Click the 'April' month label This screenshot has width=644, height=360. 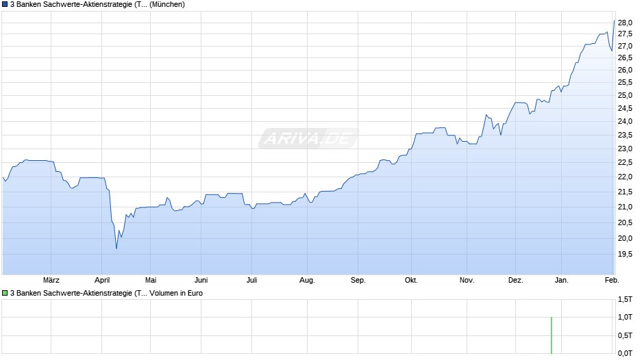coord(102,280)
